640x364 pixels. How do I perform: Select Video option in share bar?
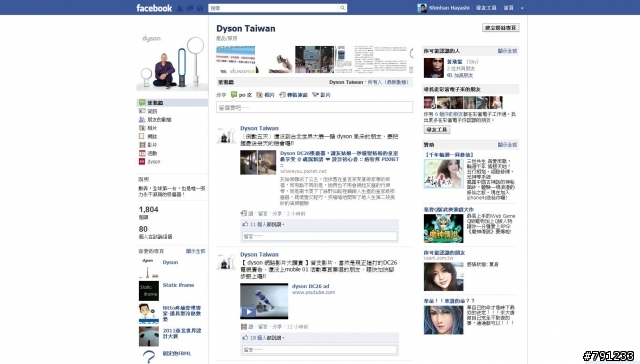pos(321,95)
